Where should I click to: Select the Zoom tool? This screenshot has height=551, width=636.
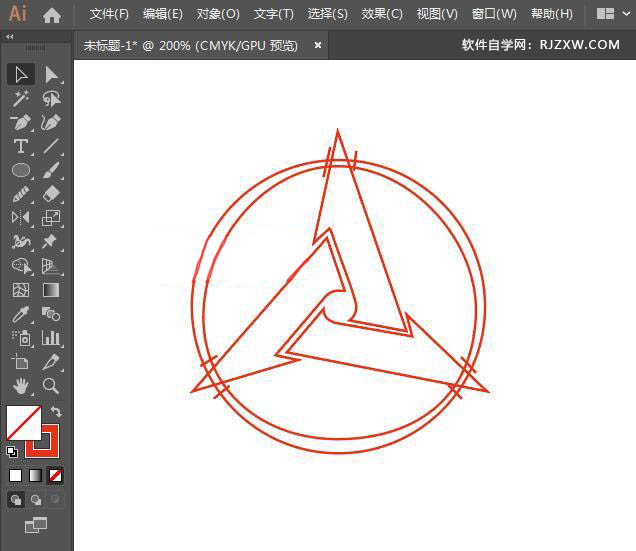click(x=51, y=385)
